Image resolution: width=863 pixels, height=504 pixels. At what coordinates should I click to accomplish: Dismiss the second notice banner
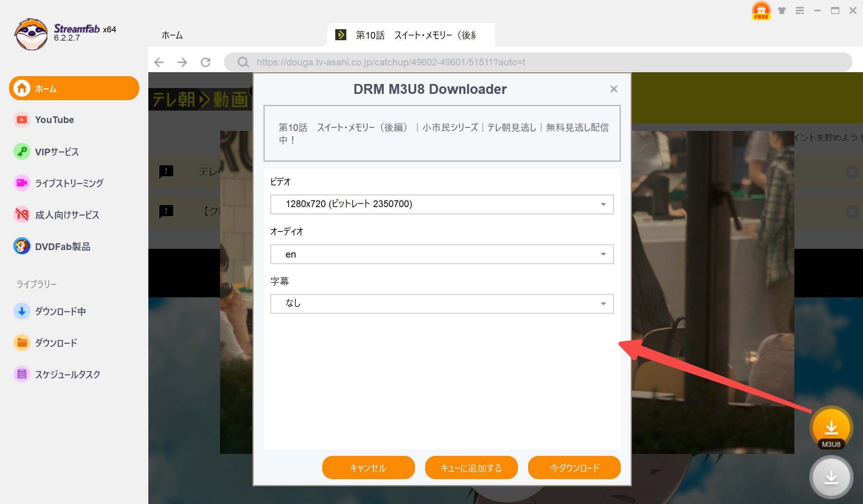852,212
